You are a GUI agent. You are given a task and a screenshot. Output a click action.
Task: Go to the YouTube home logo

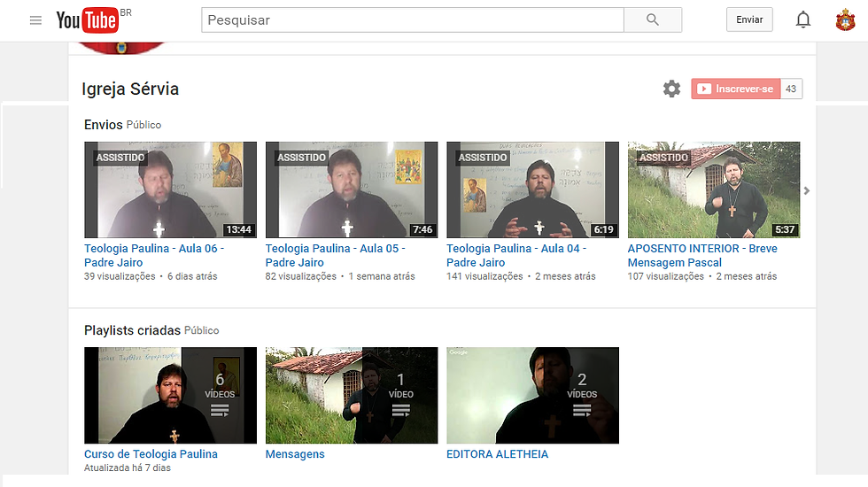click(87, 19)
